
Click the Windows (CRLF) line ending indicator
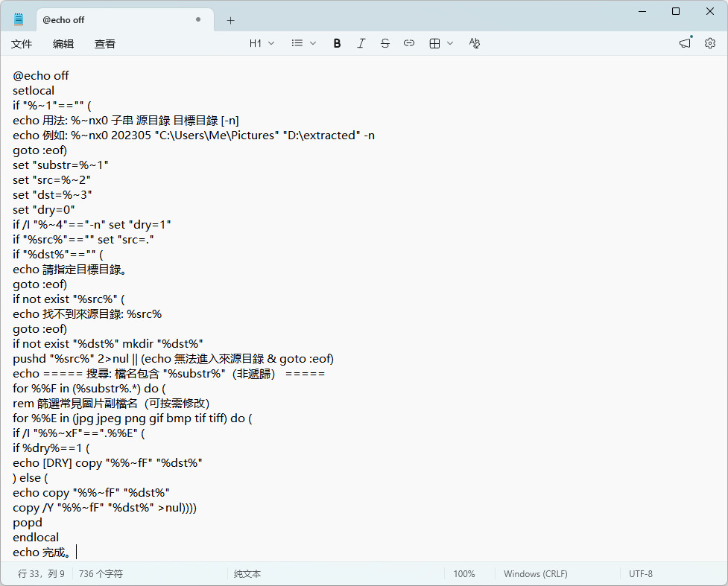[x=535, y=574]
